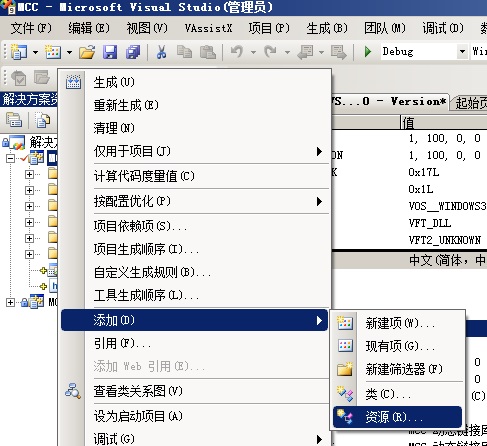Click the Open File folder icon
487x446 pixels.
87,52
